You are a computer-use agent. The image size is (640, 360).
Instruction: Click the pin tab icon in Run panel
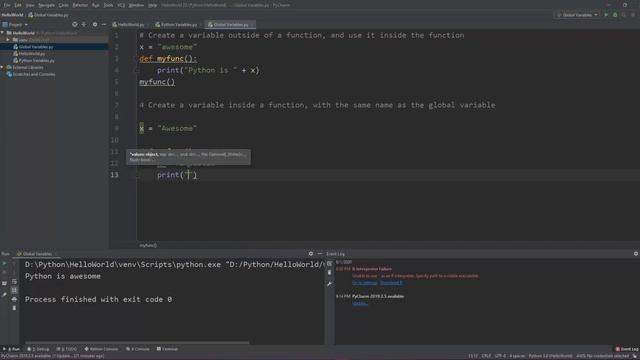tap(4, 294)
